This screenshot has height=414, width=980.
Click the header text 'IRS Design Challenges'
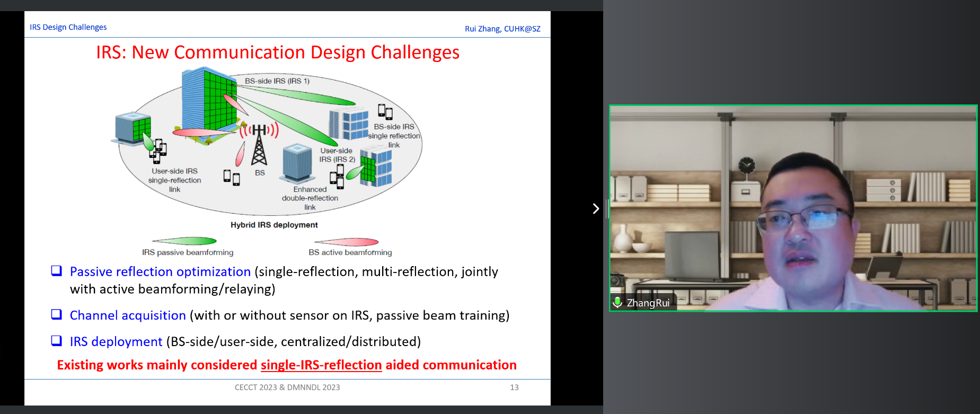point(68,27)
